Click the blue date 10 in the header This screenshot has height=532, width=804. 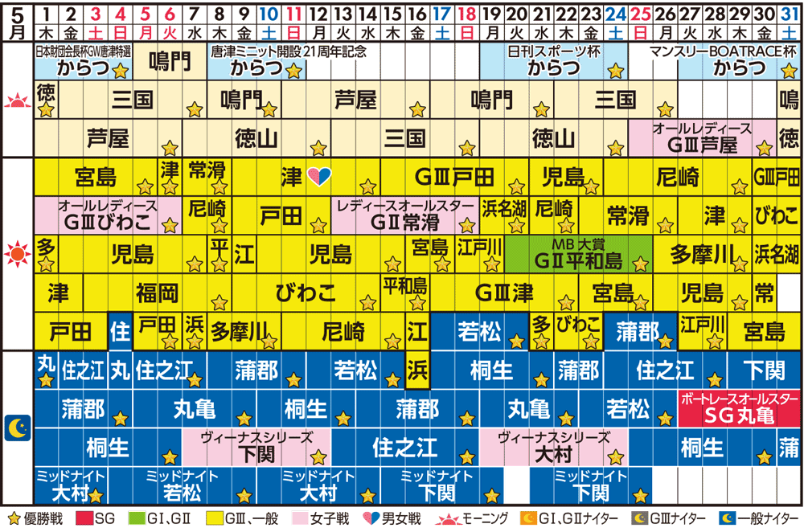tap(269, 14)
